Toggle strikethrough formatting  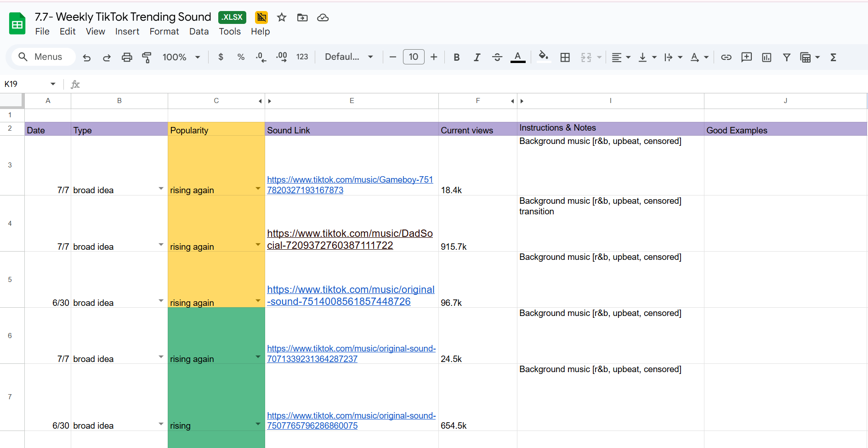pyautogui.click(x=497, y=57)
